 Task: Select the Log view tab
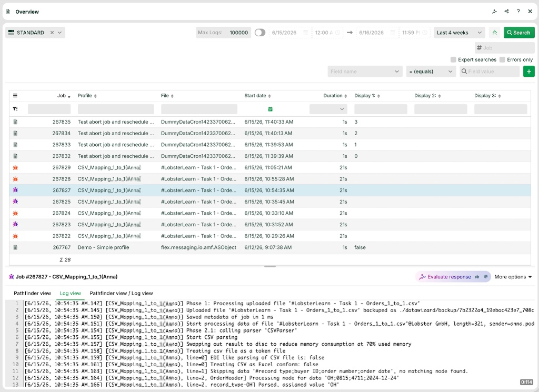70,293
